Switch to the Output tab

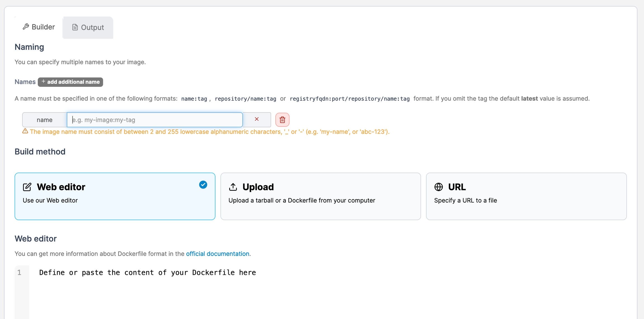[x=88, y=27]
